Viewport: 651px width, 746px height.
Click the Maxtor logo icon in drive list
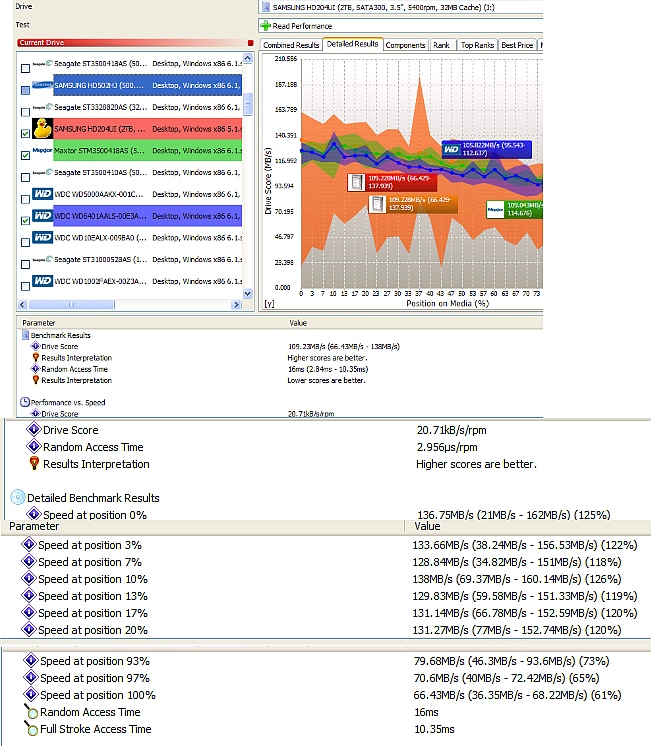(42, 150)
